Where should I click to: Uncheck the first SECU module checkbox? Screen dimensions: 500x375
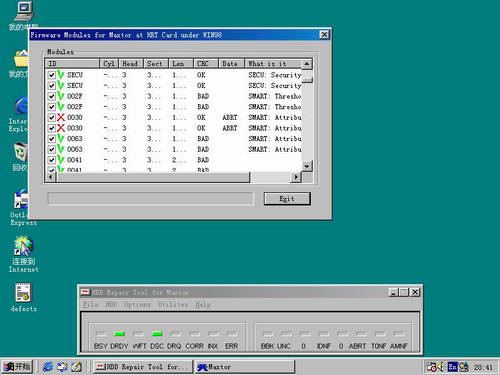click(51, 75)
